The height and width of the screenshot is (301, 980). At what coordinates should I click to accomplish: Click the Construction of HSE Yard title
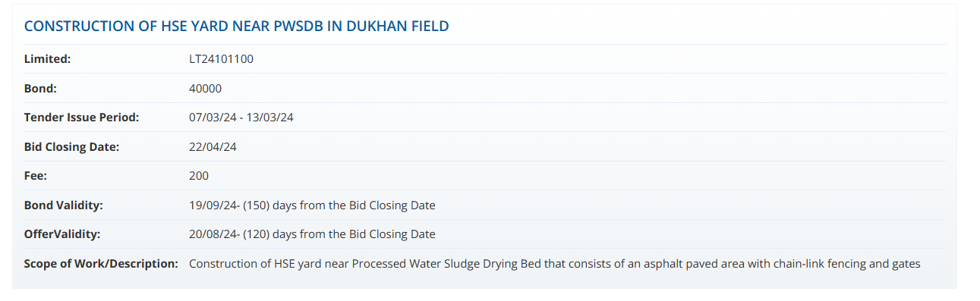[236, 26]
